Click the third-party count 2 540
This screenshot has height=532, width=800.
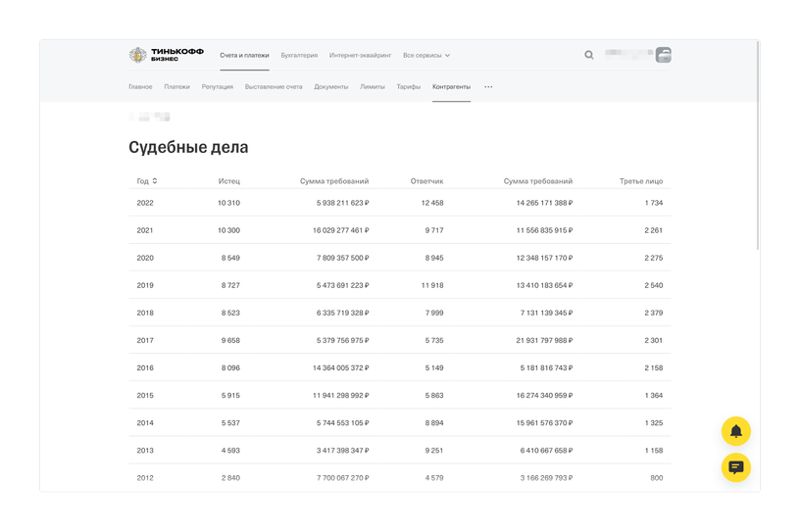pos(654,285)
